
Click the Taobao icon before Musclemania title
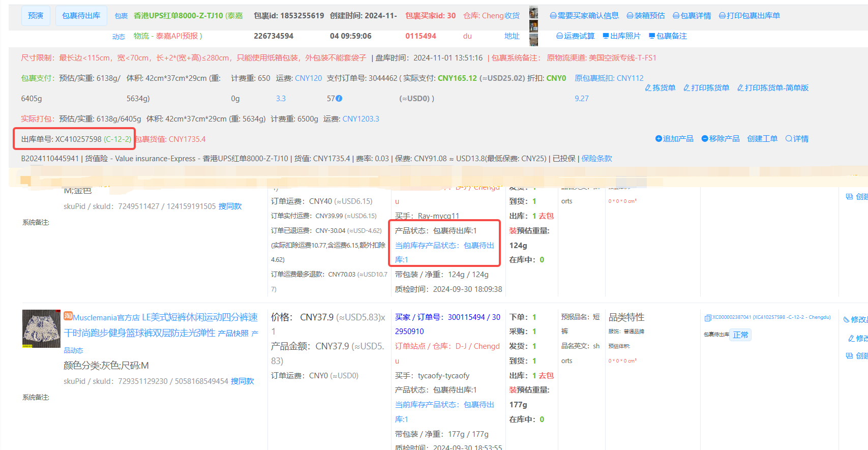coord(68,316)
